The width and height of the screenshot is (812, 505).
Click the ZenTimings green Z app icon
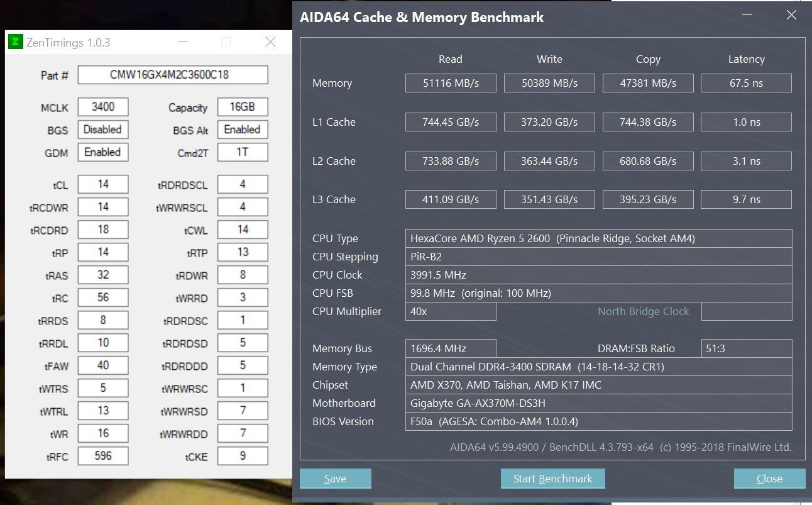[16, 42]
